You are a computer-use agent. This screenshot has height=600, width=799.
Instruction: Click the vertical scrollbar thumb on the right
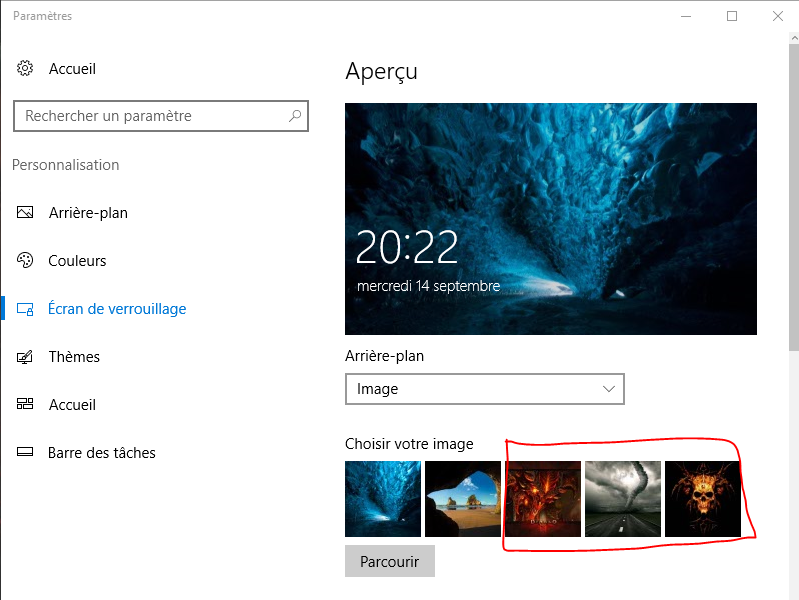click(794, 197)
